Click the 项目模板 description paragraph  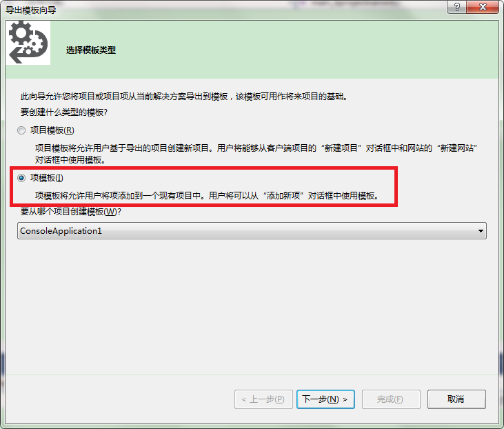[x=256, y=154]
